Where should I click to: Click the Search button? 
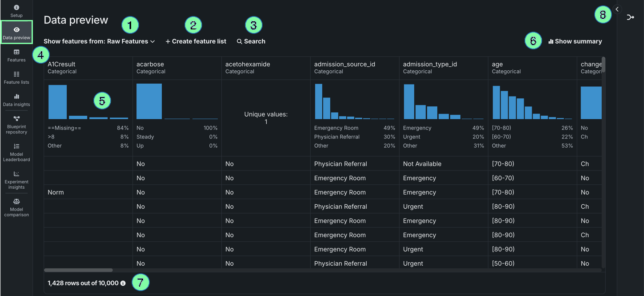tap(251, 41)
